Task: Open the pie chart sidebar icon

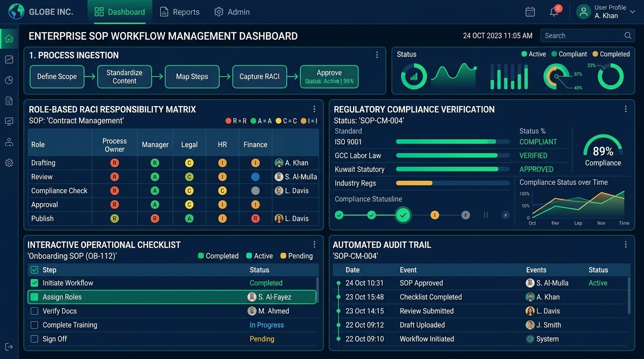Action: coord(9,80)
